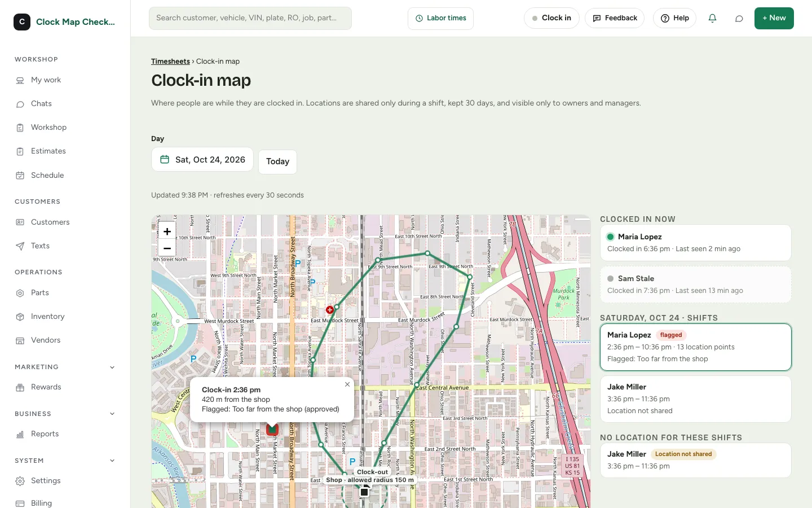Open Help
Image resolution: width=812 pixels, height=508 pixels.
pyautogui.click(x=674, y=18)
